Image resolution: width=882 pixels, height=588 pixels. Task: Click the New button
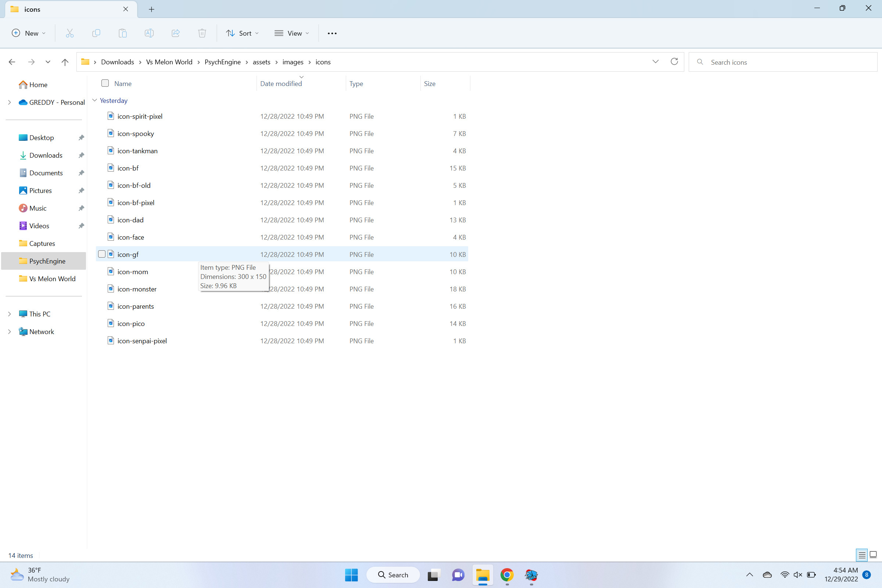point(29,33)
